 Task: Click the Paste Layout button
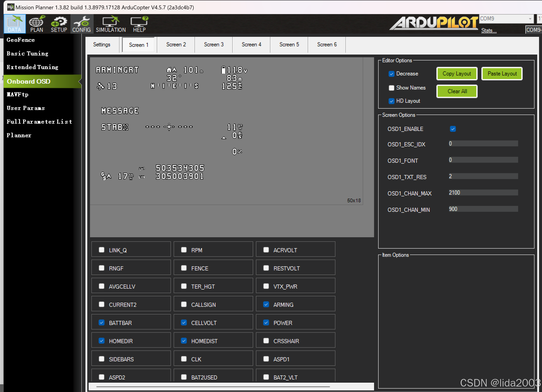[x=502, y=74]
